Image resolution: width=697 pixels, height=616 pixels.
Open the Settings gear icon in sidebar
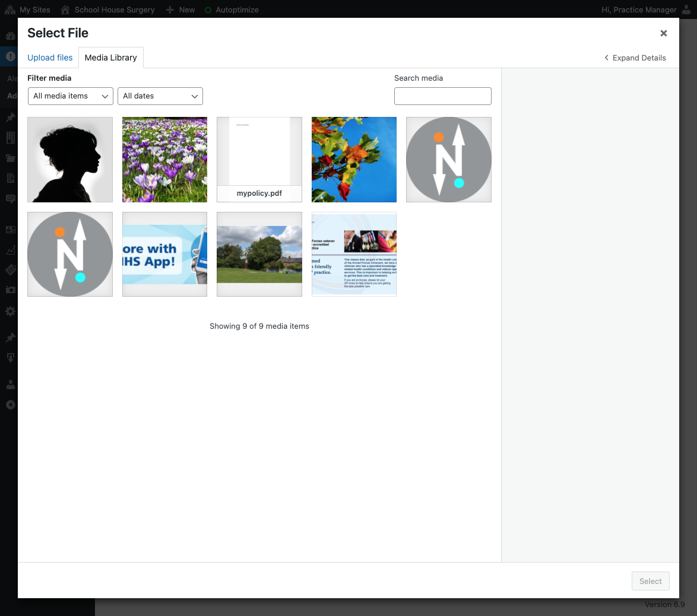coord(10,310)
